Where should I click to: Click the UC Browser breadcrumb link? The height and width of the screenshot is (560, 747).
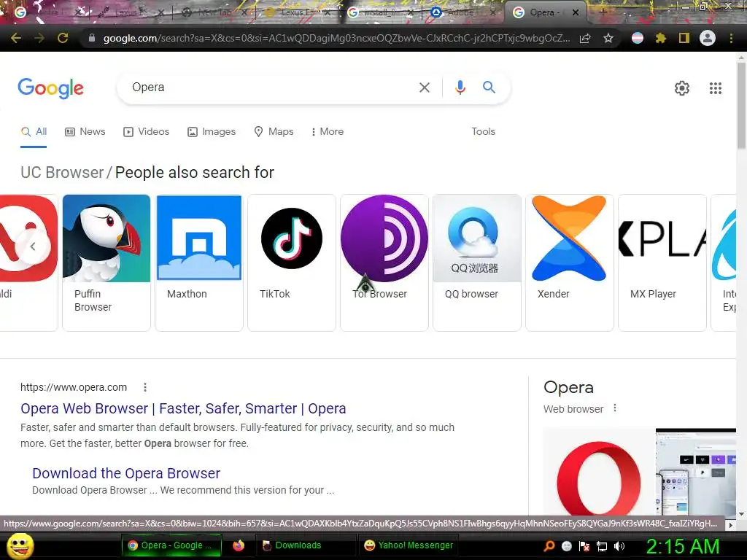pyautogui.click(x=62, y=172)
